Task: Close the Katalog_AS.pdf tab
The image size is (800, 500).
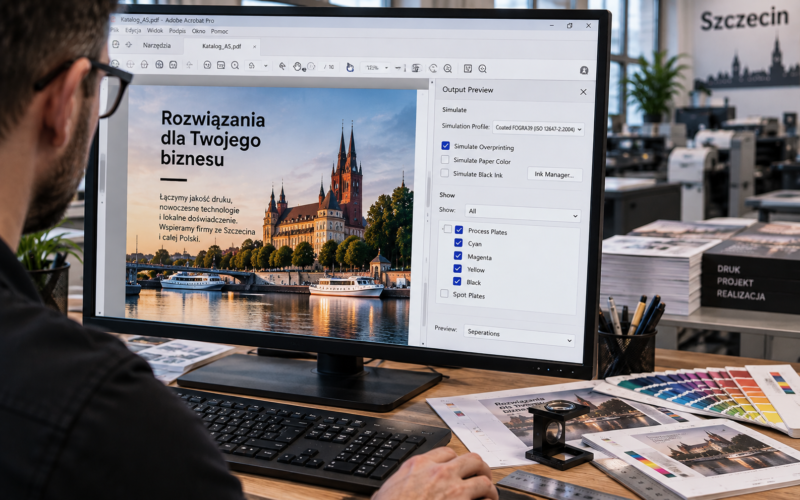Action: point(254,47)
